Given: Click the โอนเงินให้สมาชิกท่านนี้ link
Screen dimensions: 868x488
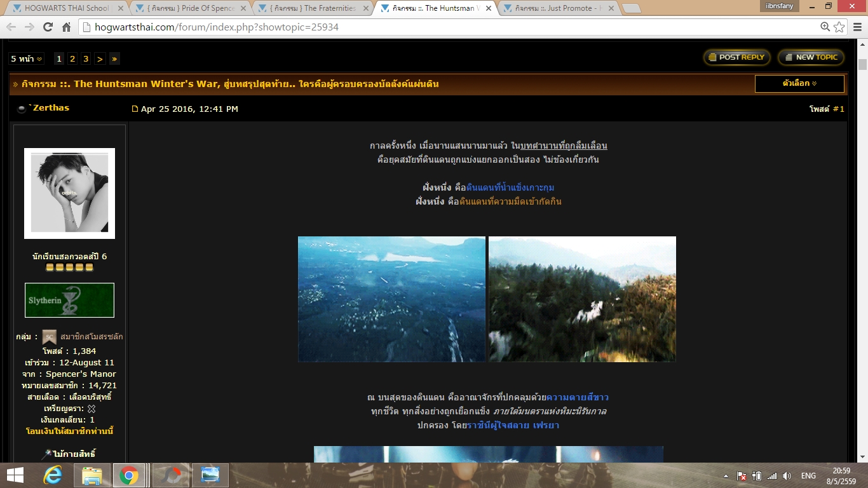Looking at the screenshot, I should pos(70,431).
